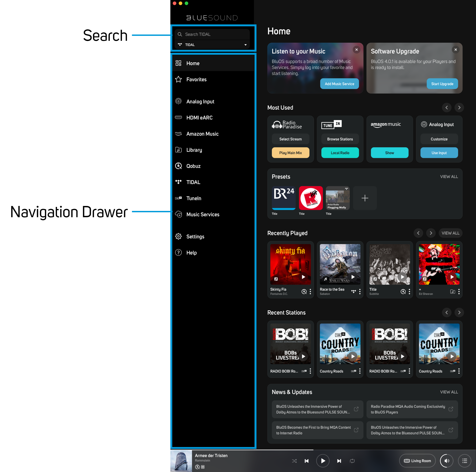Open TuneIn in the sidebar
This screenshot has width=476, height=472.
coord(194,198)
